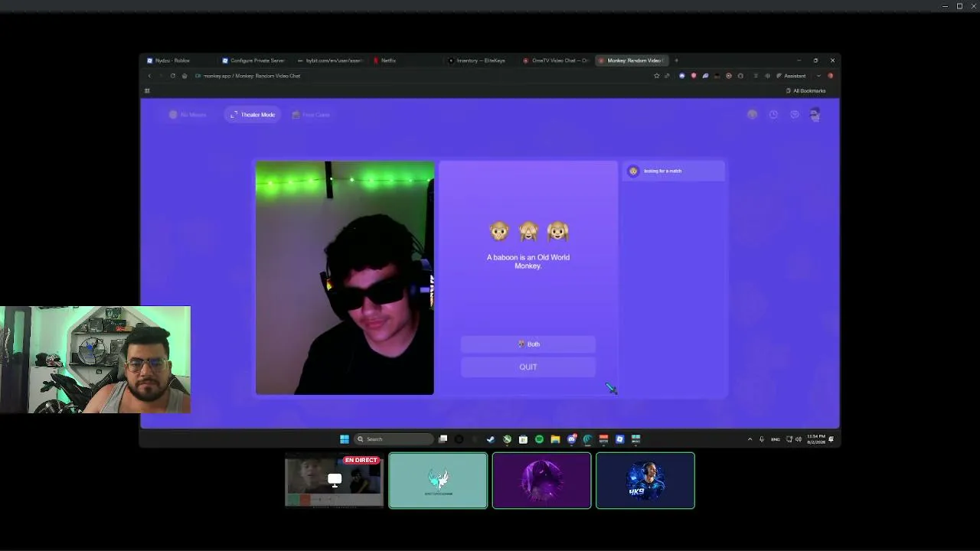Open the Netflix browser tab
Screen dimensions: 980x551
point(406,60)
